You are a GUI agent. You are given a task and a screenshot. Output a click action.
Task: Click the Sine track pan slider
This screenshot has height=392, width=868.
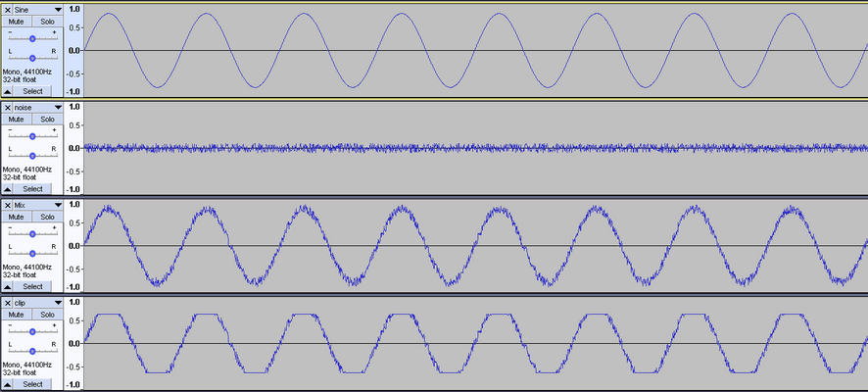point(32,58)
